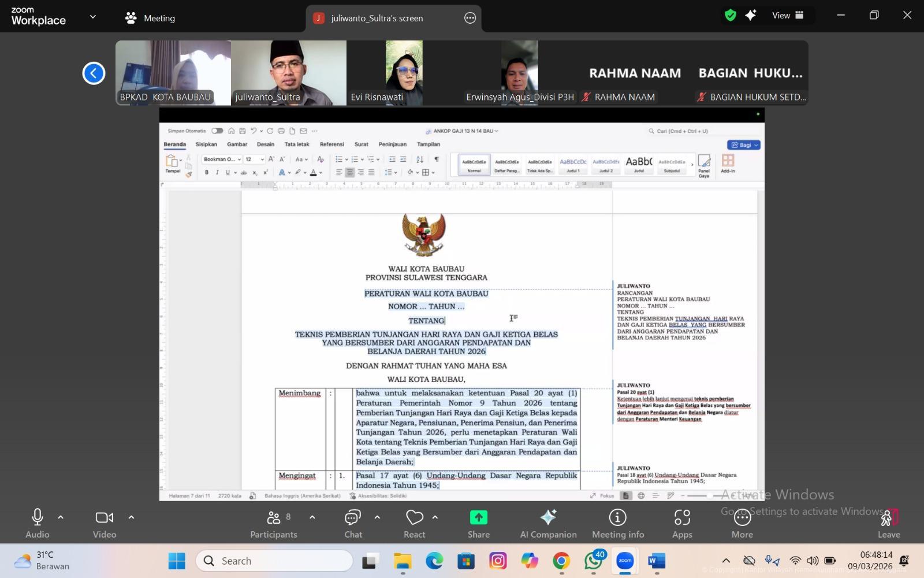Expand the audio options arrow
This screenshot has height=578, width=924.
click(x=61, y=517)
